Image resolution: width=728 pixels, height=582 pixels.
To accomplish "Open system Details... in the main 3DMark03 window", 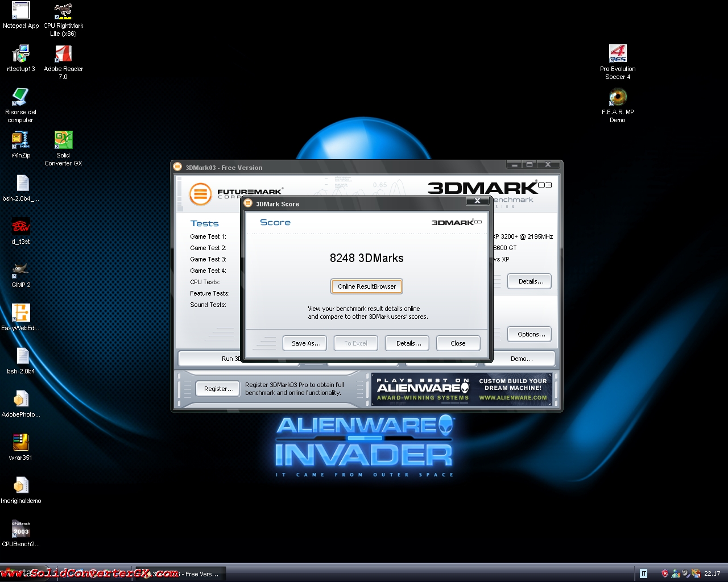I will (x=530, y=281).
